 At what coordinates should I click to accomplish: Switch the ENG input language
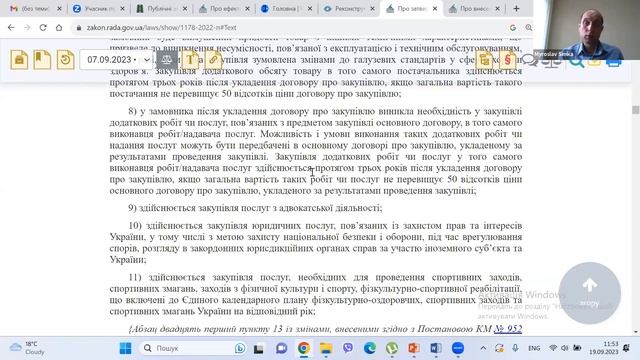pos(534,348)
